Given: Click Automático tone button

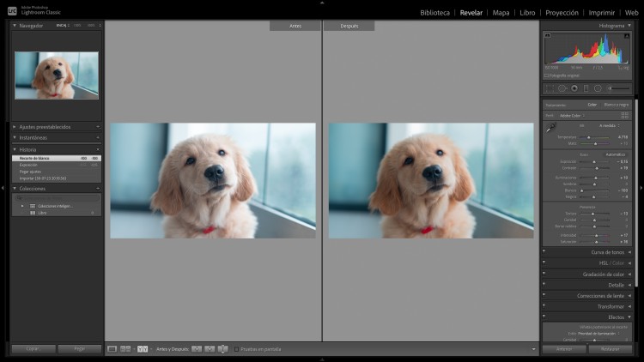Looking at the screenshot, I should pos(616,154).
